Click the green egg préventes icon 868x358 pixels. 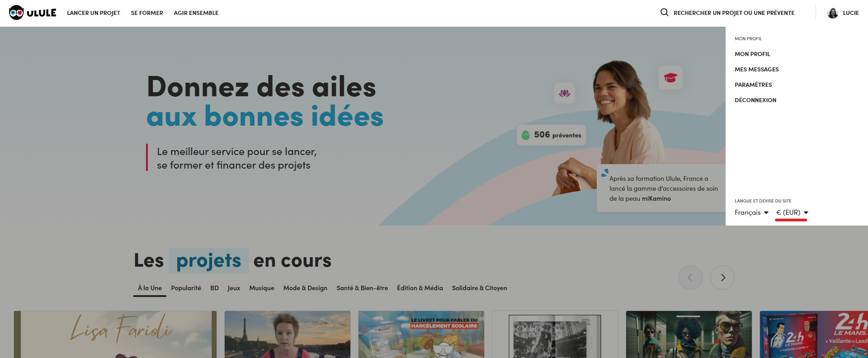[526, 135]
